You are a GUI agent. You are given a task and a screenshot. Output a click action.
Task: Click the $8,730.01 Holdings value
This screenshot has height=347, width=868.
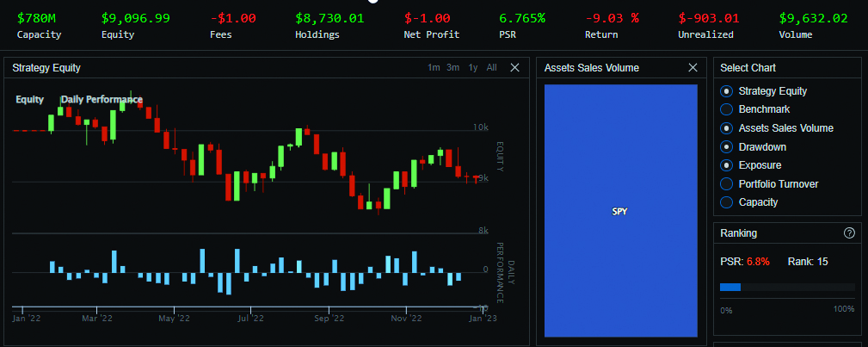point(330,18)
